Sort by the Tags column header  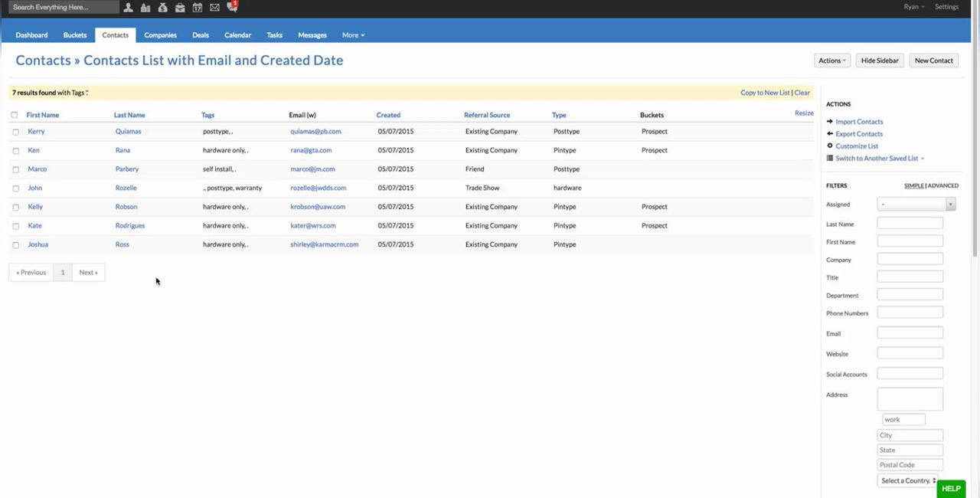(x=207, y=115)
